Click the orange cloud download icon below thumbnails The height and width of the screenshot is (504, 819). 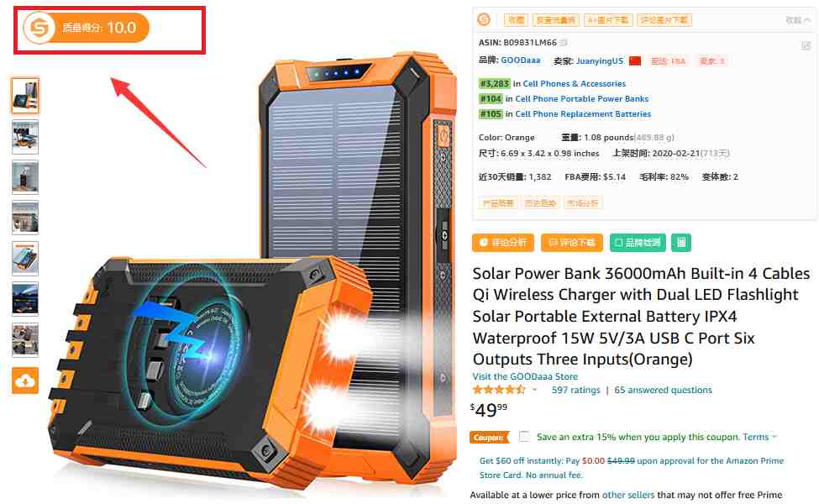[x=25, y=381]
